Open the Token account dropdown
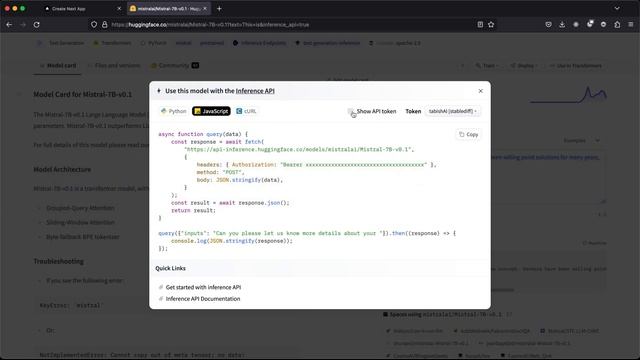Screen dimensions: 640x360 pos(453,111)
